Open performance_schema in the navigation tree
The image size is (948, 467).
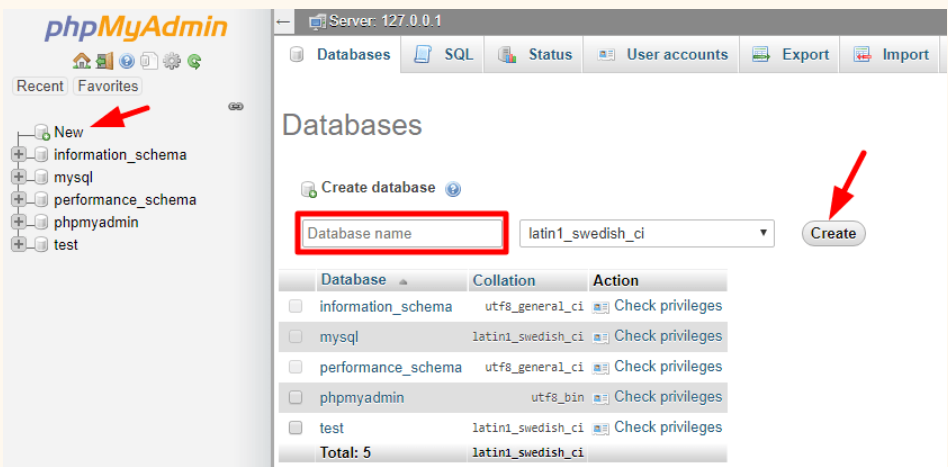[125, 200]
